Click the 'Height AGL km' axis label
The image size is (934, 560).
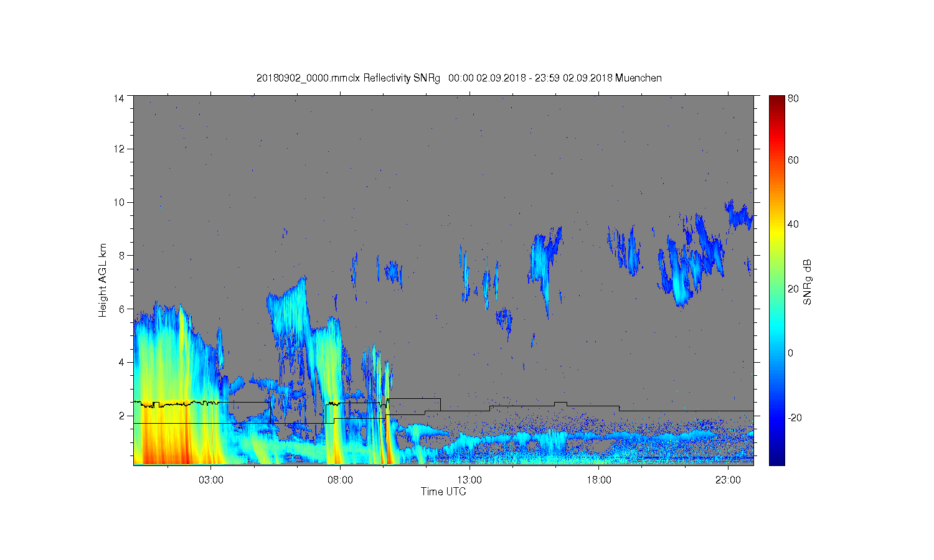coord(103,280)
